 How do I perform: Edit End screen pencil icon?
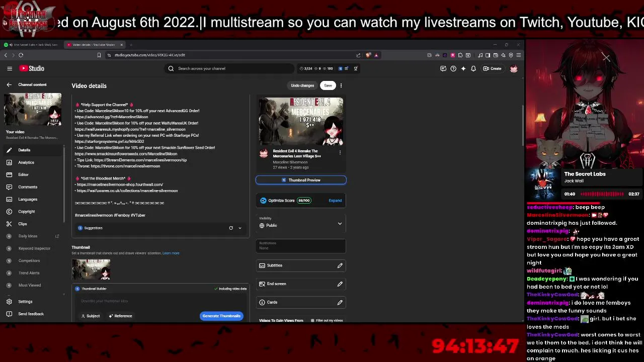pos(340,284)
